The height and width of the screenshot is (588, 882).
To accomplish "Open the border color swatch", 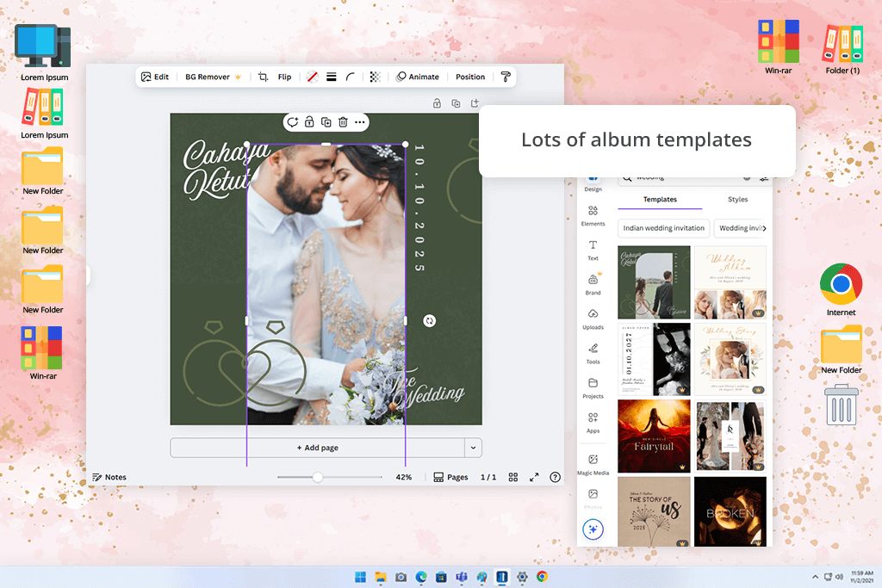I will pyautogui.click(x=312, y=77).
